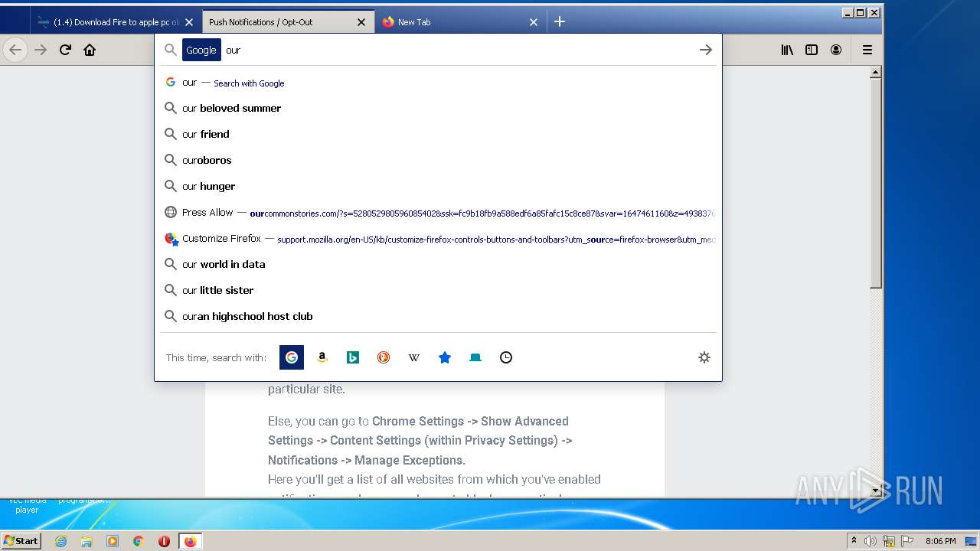Open the Library (bookmarks and history) icon
The height and width of the screenshot is (551, 980).
tap(787, 50)
